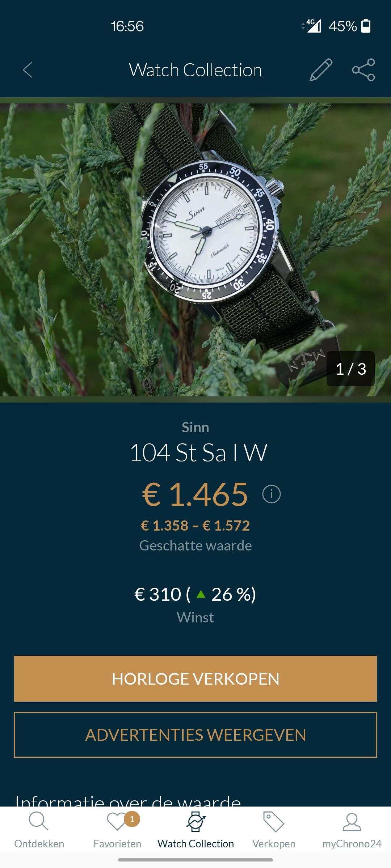Open the Sinn watch photo

pos(195,250)
